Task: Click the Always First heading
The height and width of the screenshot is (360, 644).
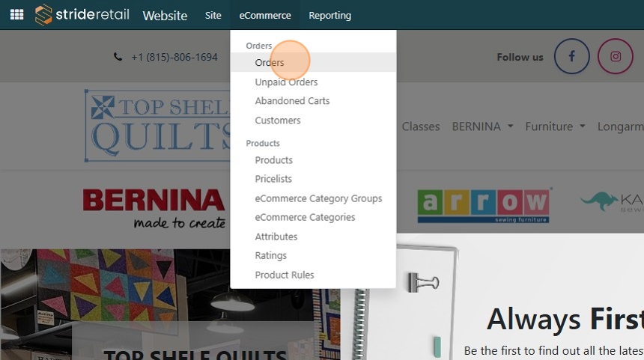Action: pos(565,320)
